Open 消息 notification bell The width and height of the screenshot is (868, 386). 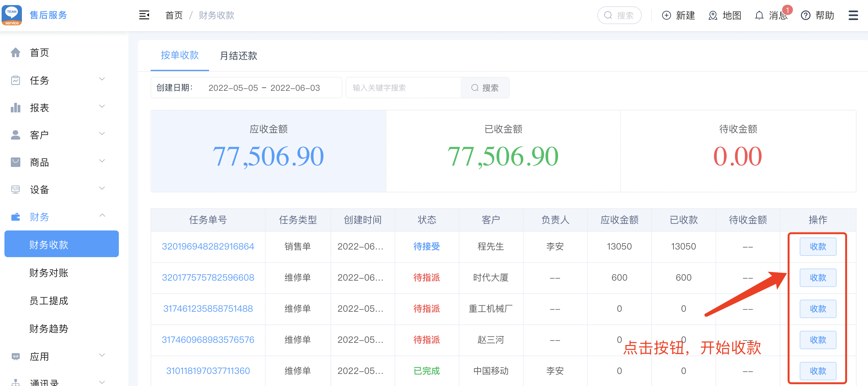click(x=759, y=15)
